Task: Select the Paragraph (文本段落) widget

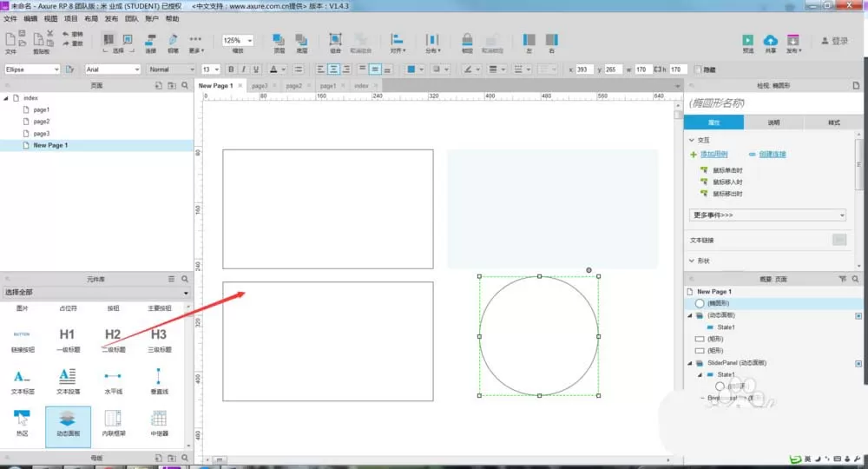Action: pyautogui.click(x=67, y=376)
